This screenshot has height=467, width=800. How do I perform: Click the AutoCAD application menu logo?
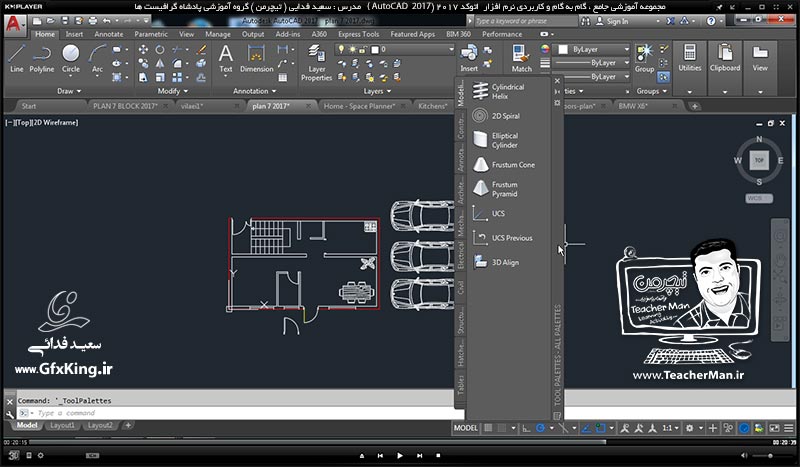[x=14, y=23]
